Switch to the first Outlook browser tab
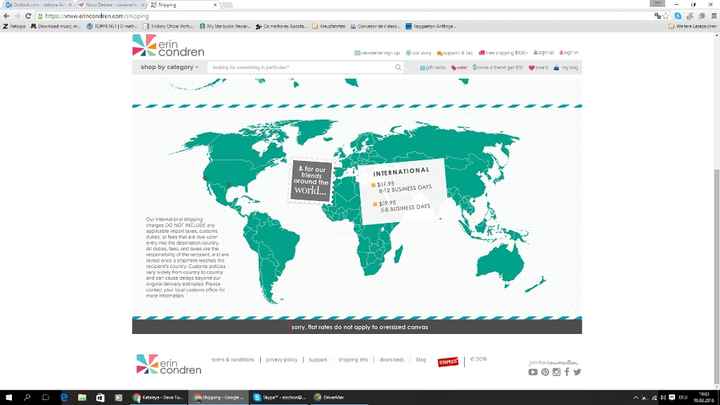This screenshot has height=405, width=720. 38,5
